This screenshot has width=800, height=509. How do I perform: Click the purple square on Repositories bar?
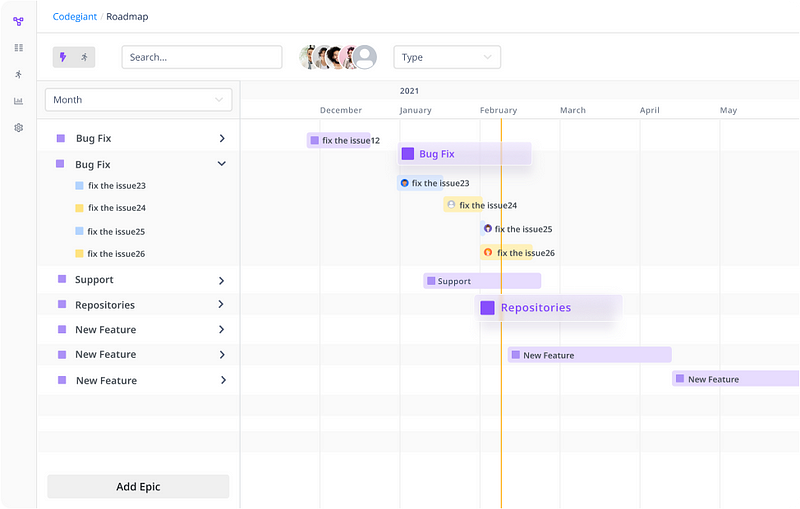point(487,308)
